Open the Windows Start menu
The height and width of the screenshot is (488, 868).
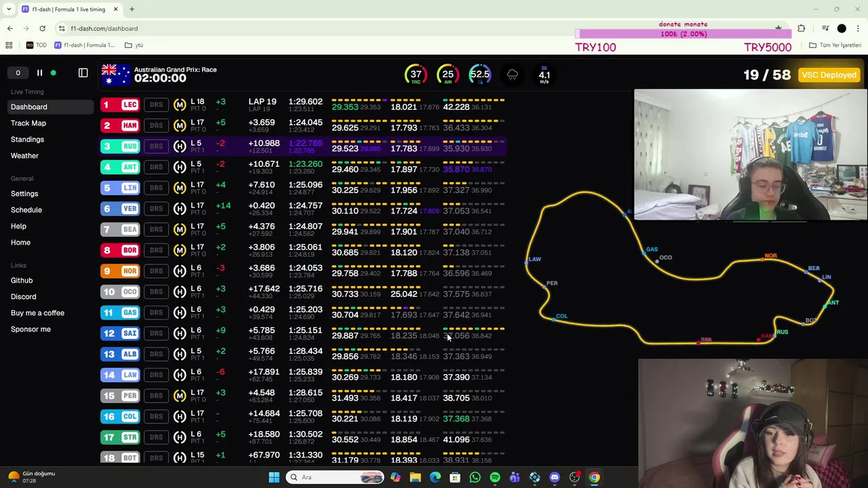274,477
